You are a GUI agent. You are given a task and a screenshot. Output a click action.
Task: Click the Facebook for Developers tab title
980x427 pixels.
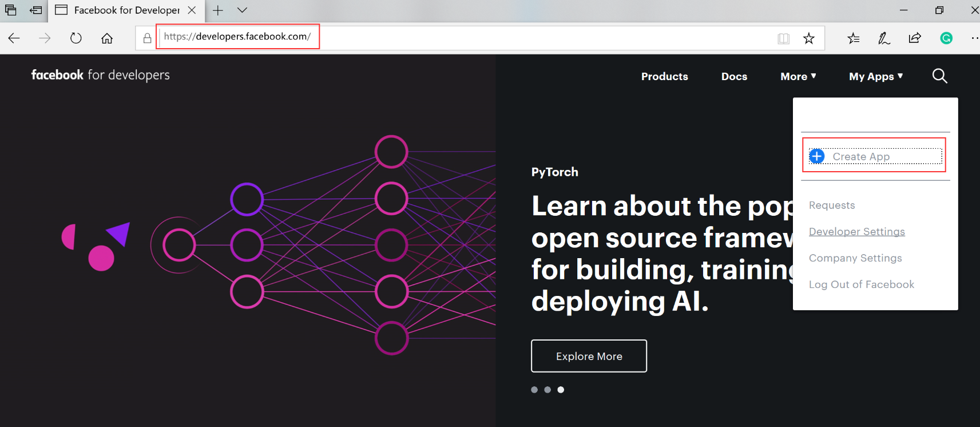pos(127,10)
